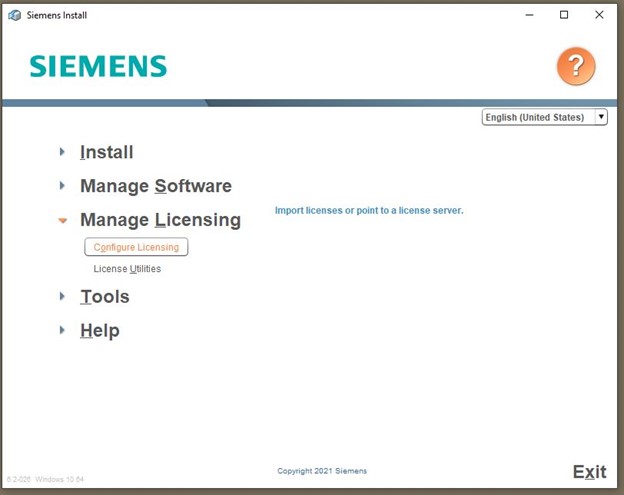Click the Exit button
This screenshot has width=624, height=495.
589,472
